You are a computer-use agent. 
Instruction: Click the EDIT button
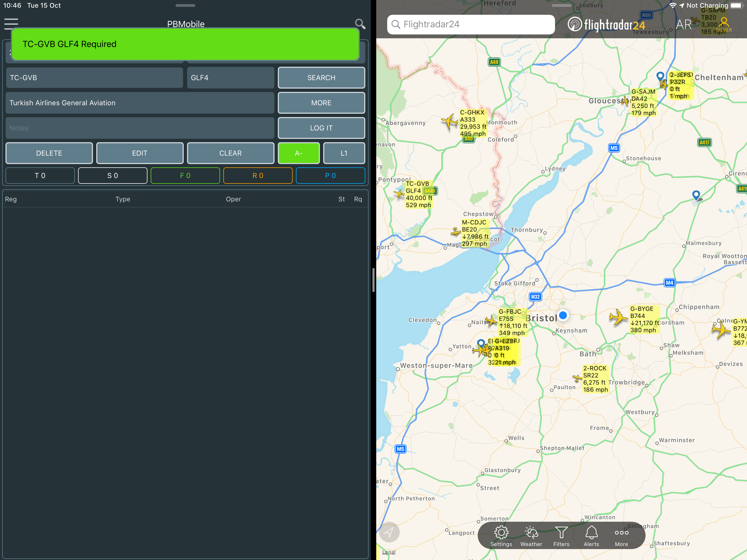pyautogui.click(x=140, y=153)
